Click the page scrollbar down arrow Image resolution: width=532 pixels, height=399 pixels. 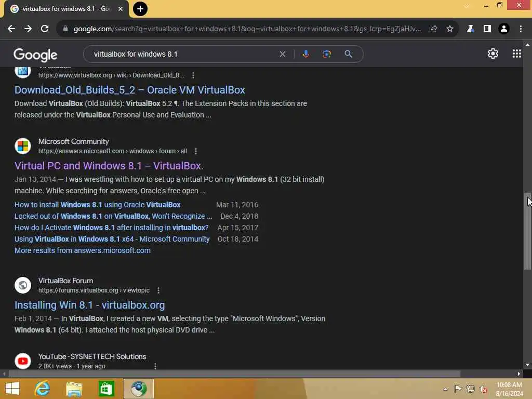coord(527,365)
